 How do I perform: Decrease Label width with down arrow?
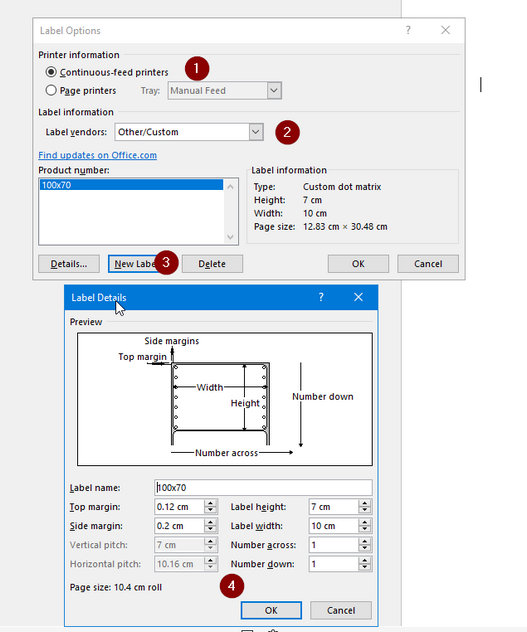365,530
